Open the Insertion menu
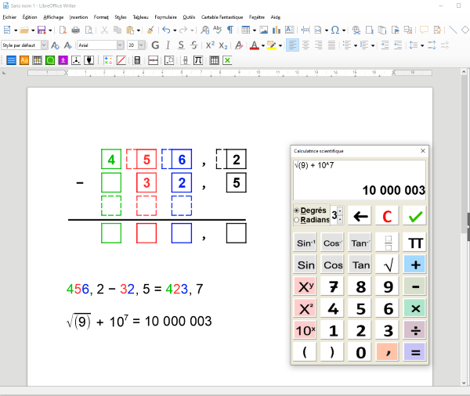470x396 pixels. (x=79, y=17)
